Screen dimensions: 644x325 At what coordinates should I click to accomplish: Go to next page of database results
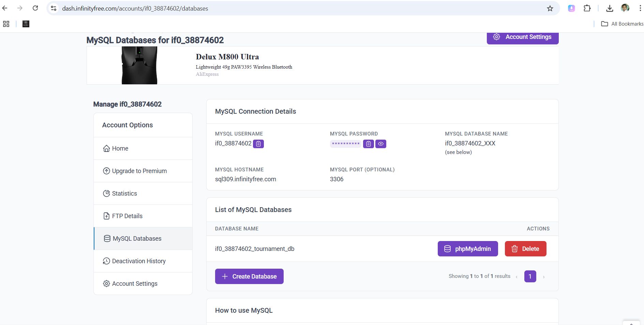coord(544,277)
